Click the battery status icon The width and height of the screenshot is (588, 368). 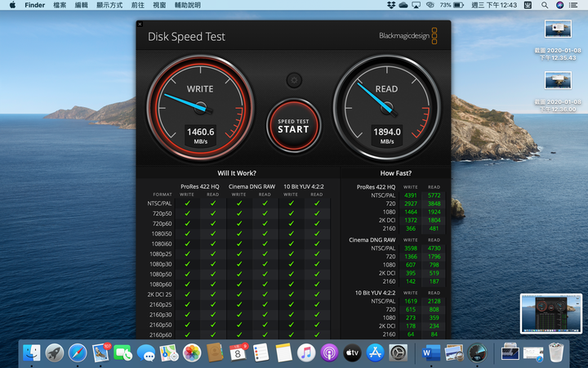coord(458,5)
